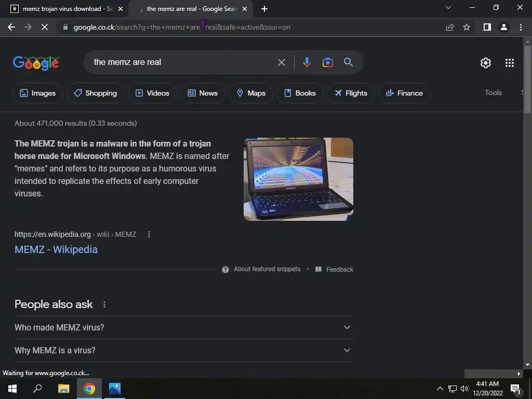Clear the search query text
Image resolution: width=532 pixels, height=399 pixels.
click(x=281, y=62)
